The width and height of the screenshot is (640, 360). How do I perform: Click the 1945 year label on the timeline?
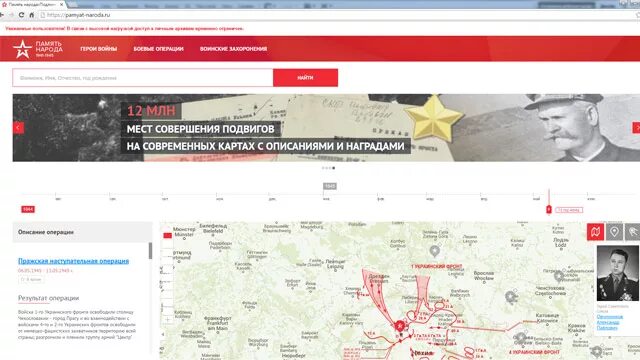click(330, 186)
